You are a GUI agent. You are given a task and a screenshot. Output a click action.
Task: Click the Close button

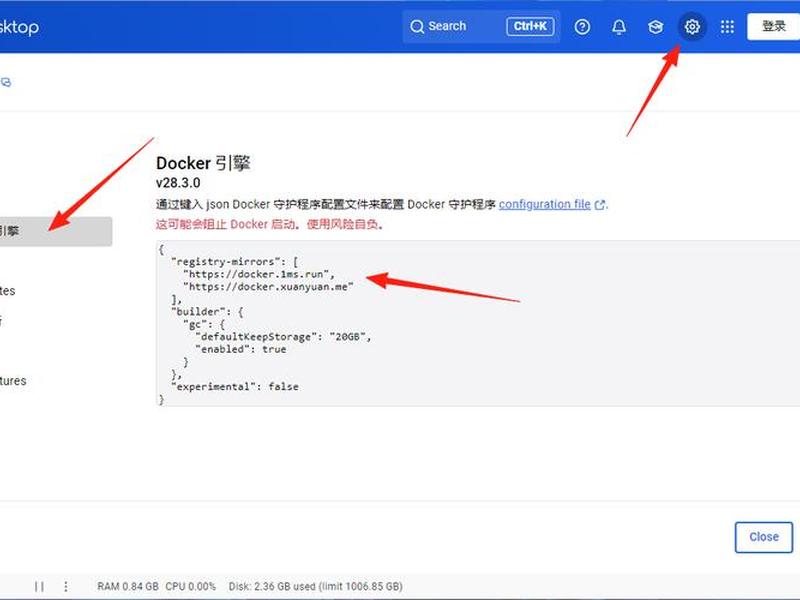[x=764, y=537]
